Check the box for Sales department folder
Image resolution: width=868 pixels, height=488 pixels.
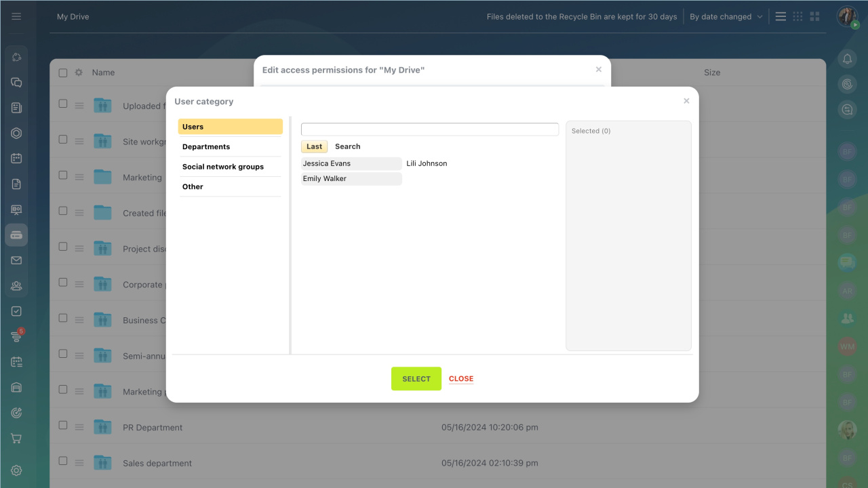click(63, 461)
